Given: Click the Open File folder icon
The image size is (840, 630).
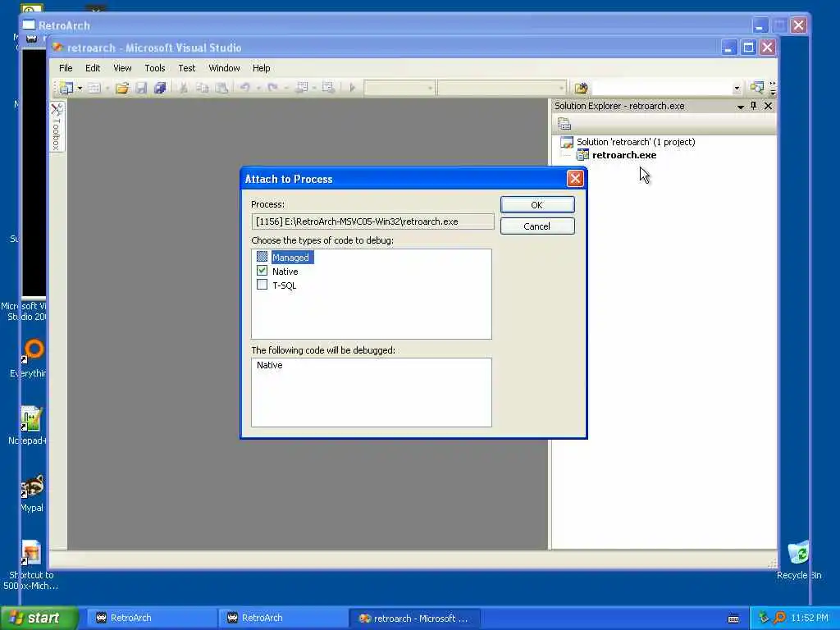Looking at the screenshot, I should coord(122,88).
